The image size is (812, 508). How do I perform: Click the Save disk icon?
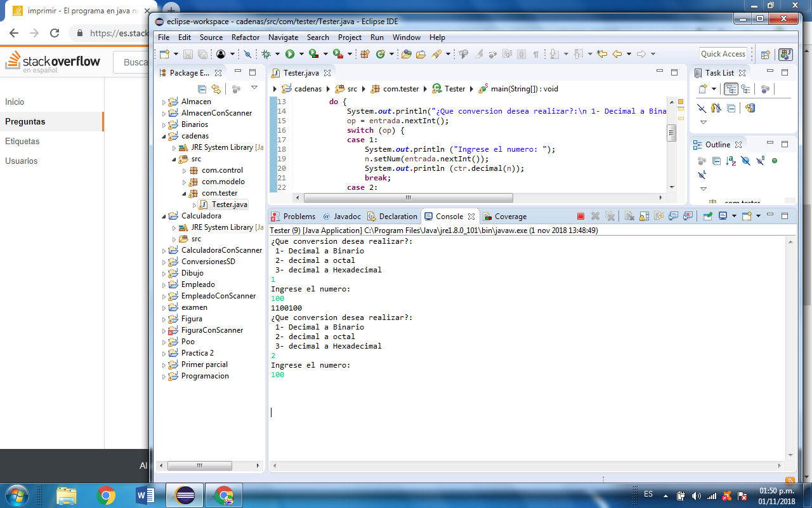point(188,54)
